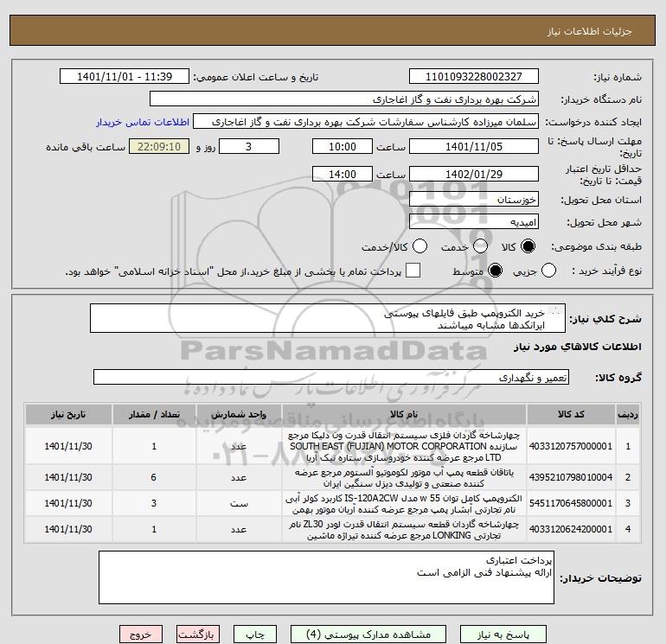Click the لکوموتیو آلستوم bearing item name
Screen dimensions: 666x644
(404, 478)
